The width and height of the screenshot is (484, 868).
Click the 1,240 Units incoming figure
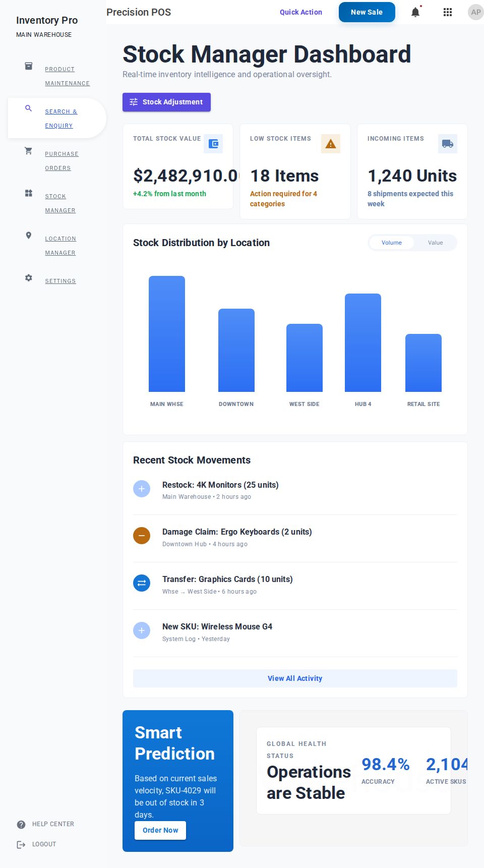[412, 176]
